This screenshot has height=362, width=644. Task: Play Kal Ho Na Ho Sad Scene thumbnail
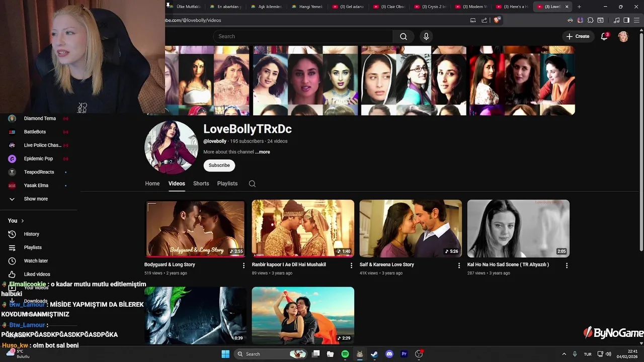(518, 229)
